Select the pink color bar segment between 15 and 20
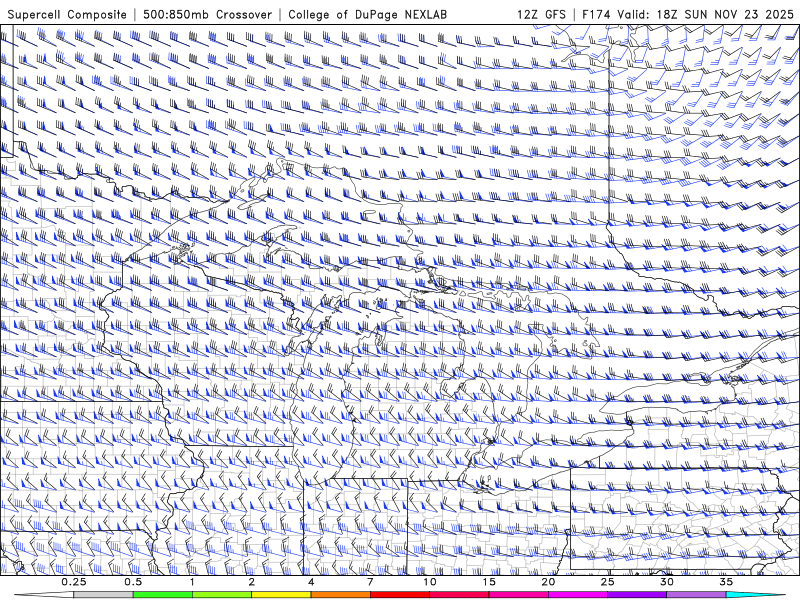Image resolution: width=800 pixels, height=600 pixels. pyautogui.click(x=518, y=595)
